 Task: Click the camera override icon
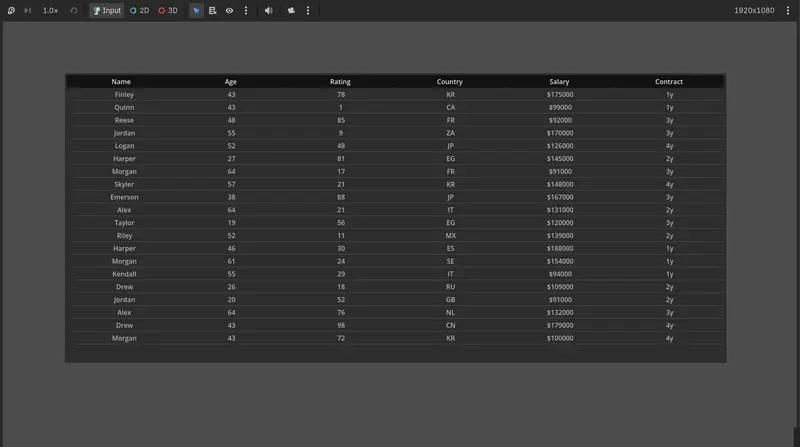click(x=291, y=10)
